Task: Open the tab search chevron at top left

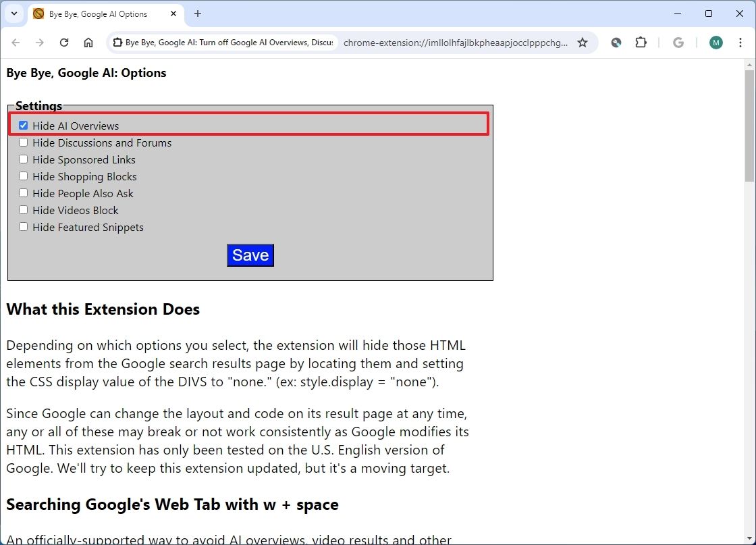Action: (13, 14)
